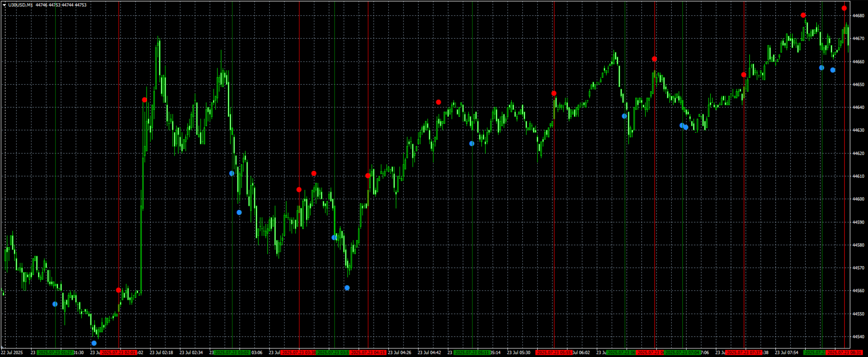The image size is (868, 357).
Task: Click the topmost red dot above 44680
Action: click(x=844, y=9)
